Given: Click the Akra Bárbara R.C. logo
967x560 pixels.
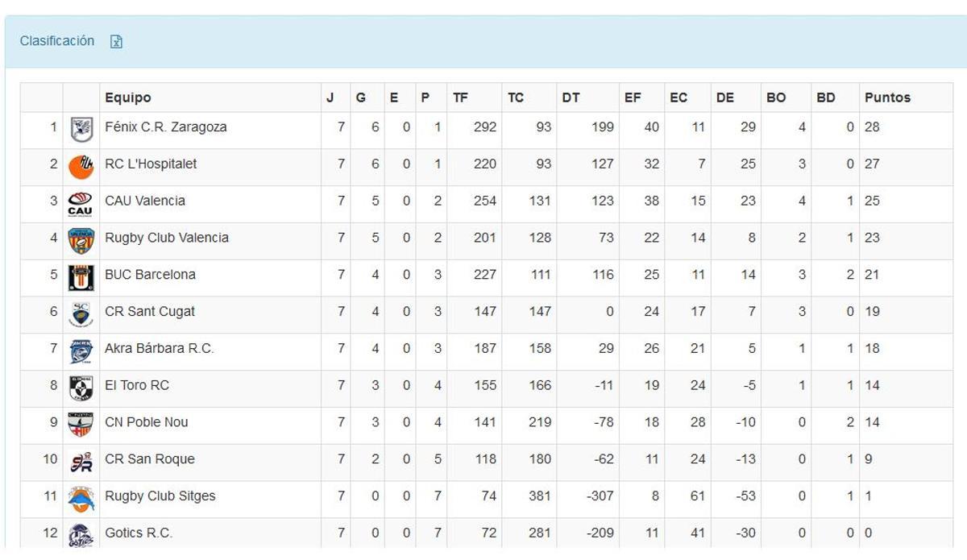Looking at the screenshot, I should point(80,349).
